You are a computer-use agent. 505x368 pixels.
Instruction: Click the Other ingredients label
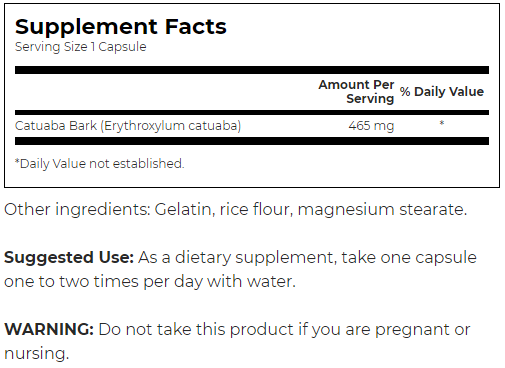(x=77, y=210)
